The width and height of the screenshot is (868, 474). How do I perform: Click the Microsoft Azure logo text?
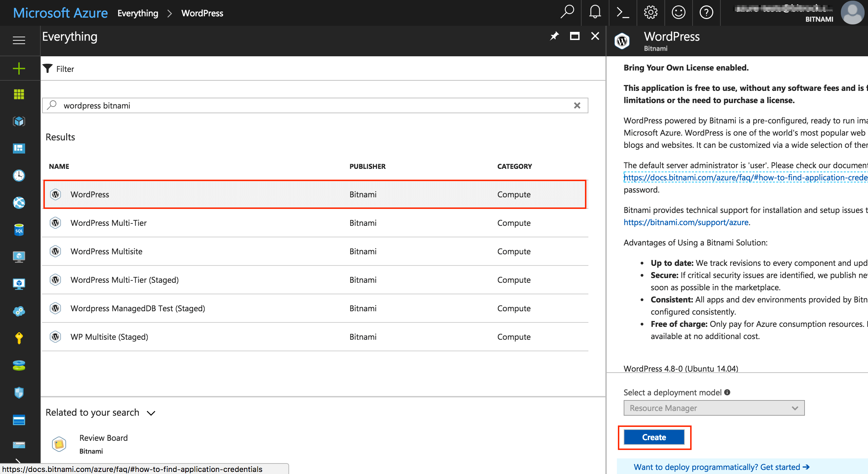coord(60,13)
